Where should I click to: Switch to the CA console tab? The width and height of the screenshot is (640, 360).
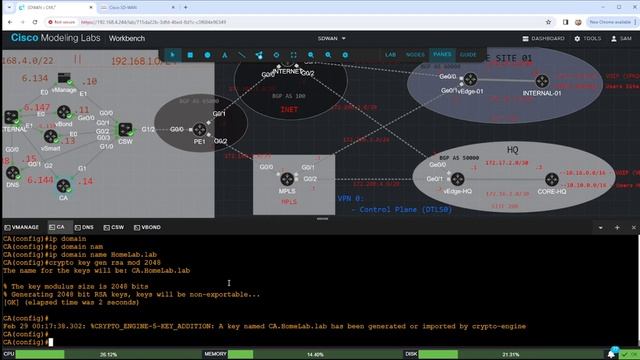coord(57,227)
